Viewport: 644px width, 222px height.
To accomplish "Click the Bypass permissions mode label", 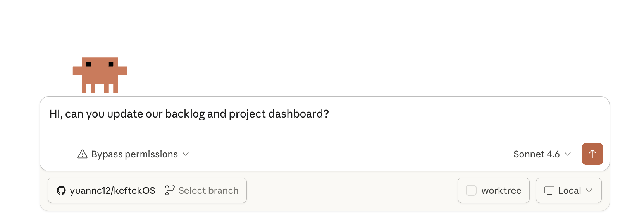I will [134, 154].
